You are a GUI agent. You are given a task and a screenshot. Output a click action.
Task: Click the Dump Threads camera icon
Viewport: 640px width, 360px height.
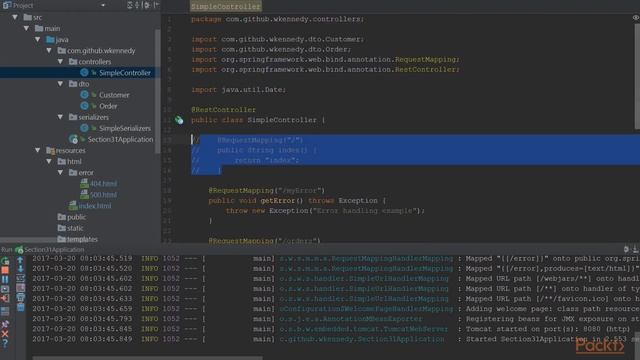coord(5,289)
